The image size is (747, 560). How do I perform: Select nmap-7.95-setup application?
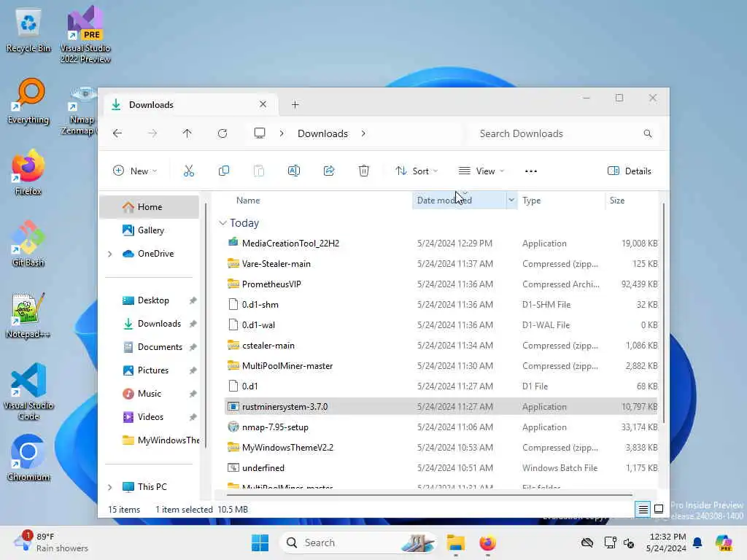coord(441,427)
